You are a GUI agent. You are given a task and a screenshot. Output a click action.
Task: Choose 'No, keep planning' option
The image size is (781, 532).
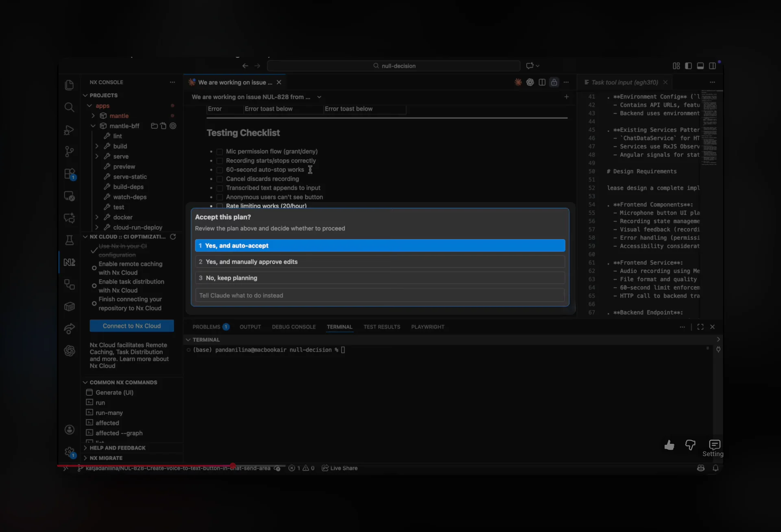pos(380,278)
